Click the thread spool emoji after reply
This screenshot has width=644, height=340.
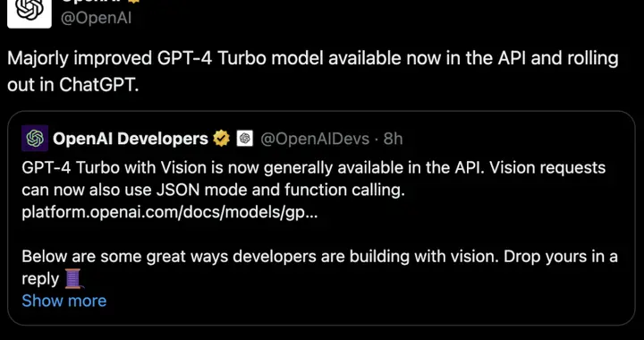pos(73,279)
